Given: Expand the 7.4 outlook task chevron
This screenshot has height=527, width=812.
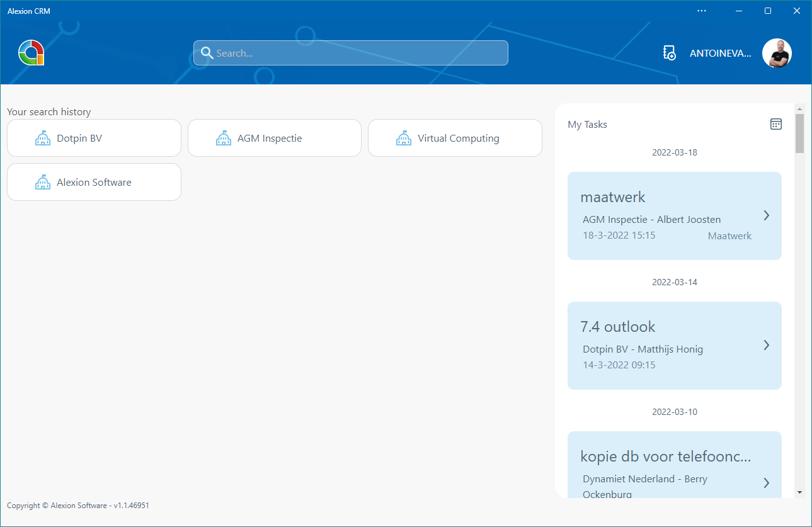Looking at the screenshot, I should tap(766, 345).
